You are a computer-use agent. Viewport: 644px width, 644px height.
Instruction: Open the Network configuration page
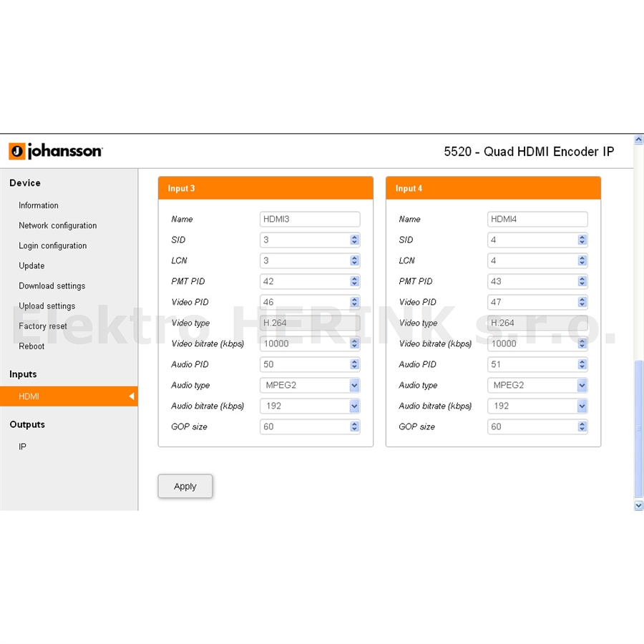click(58, 225)
